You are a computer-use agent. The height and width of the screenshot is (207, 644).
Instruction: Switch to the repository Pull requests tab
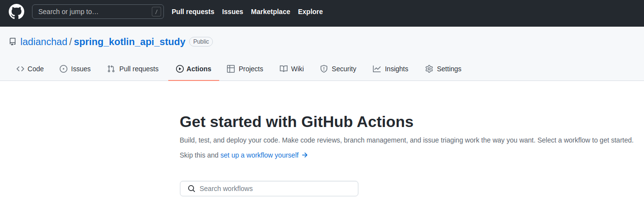133,69
